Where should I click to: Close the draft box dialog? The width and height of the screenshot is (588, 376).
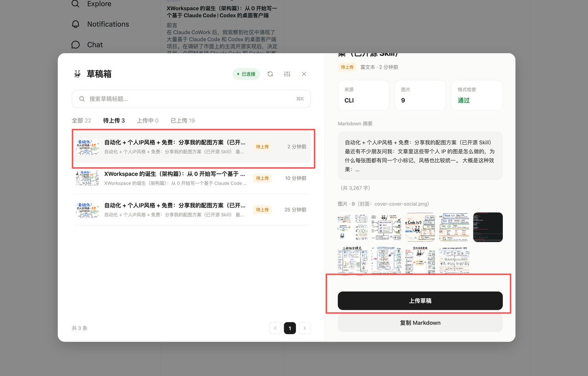304,74
